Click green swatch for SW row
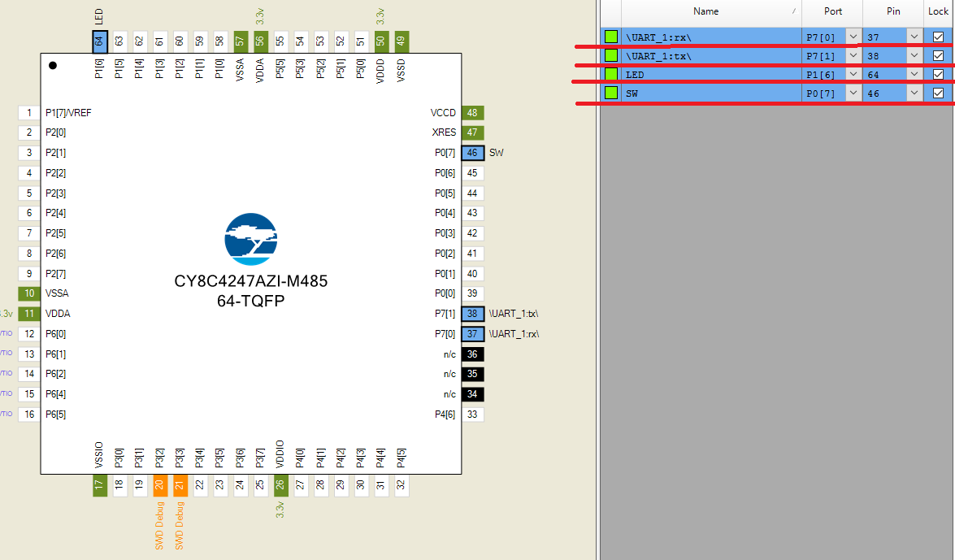The width and height of the screenshot is (955, 560). point(611,93)
